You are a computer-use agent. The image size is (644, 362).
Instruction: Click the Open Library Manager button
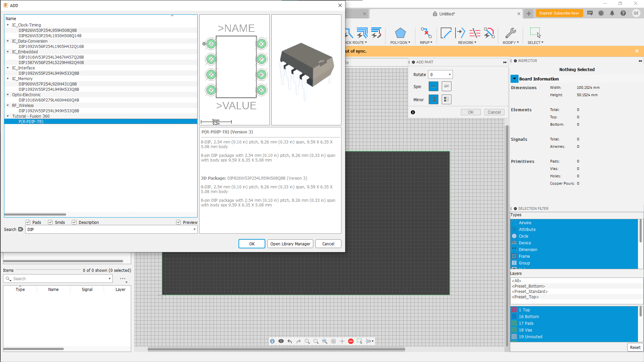pos(290,244)
